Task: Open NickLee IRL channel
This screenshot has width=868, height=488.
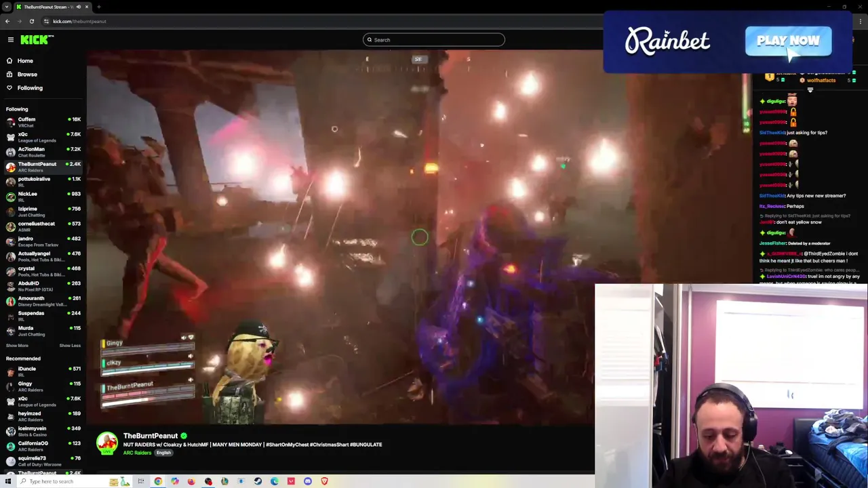Action: (43, 197)
